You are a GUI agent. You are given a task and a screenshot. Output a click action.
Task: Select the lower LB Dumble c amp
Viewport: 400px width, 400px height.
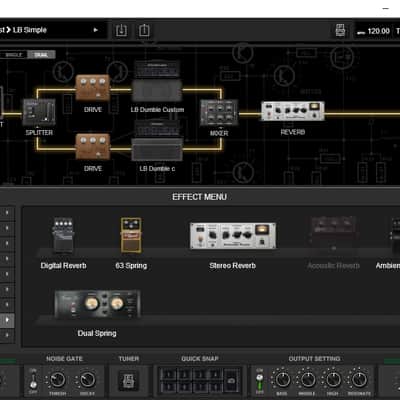coord(157,141)
